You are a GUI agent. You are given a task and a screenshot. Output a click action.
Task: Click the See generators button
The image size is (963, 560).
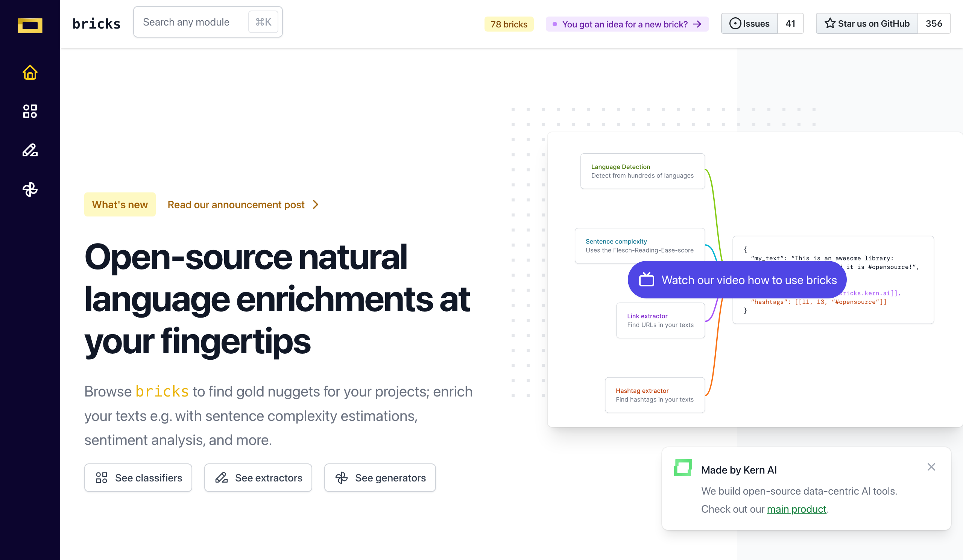[x=380, y=478]
